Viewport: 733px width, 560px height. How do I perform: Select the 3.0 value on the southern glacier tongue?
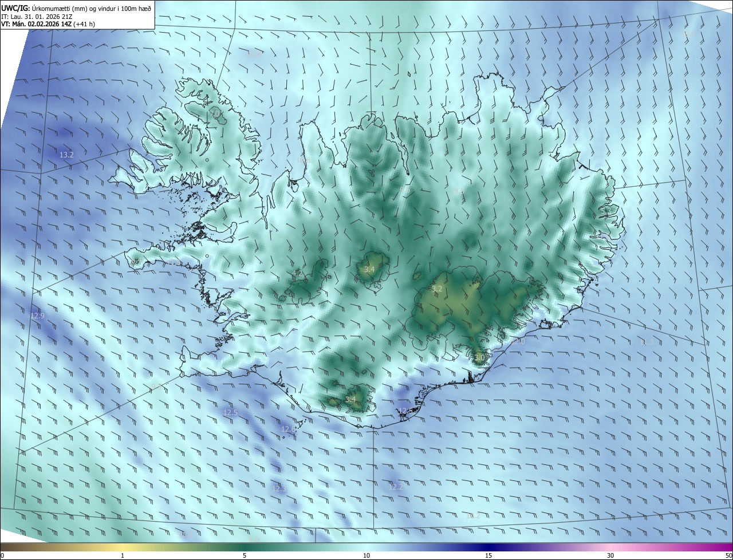[x=479, y=357]
